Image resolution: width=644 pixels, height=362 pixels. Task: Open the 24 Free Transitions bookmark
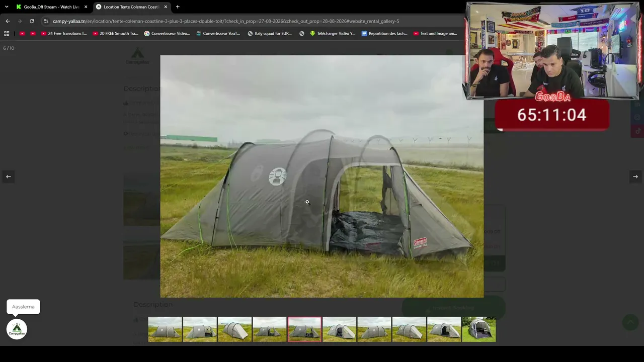coord(64,34)
